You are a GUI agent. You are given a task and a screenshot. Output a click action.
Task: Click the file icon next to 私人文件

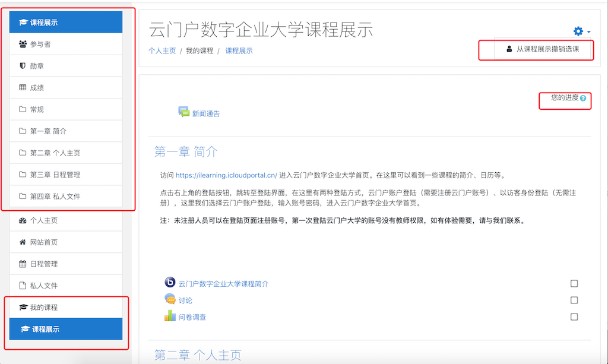[x=23, y=286]
